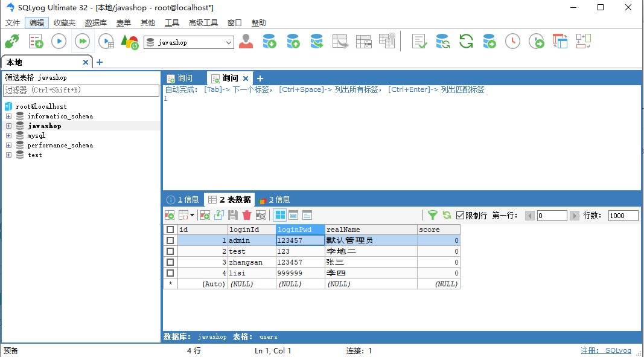The width and height of the screenshot is (644, 357).
Task: Click the clock with green arrow icon
Action: click(x=537, y=42)
